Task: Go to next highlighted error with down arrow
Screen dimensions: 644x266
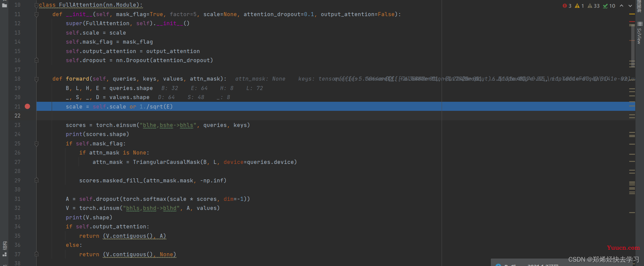Action: (x=630, y=6)
